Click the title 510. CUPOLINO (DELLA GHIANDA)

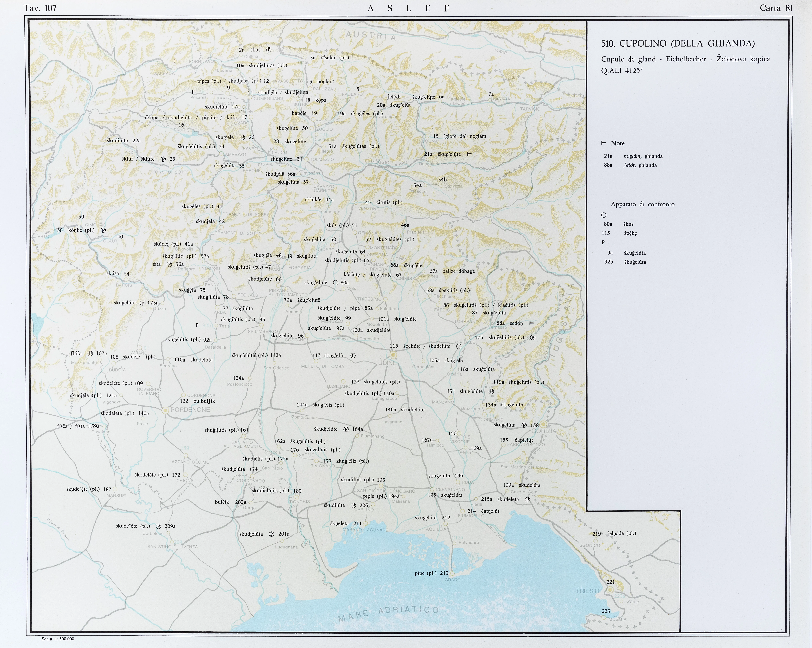pyautogui.click(x=678, y=44)
